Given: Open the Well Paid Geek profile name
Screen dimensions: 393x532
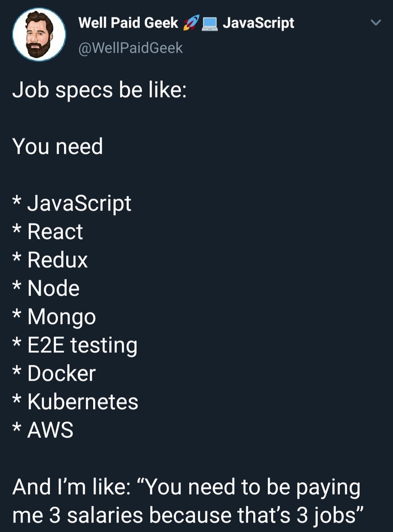Looking at the screenshot, I should point(128,23).
